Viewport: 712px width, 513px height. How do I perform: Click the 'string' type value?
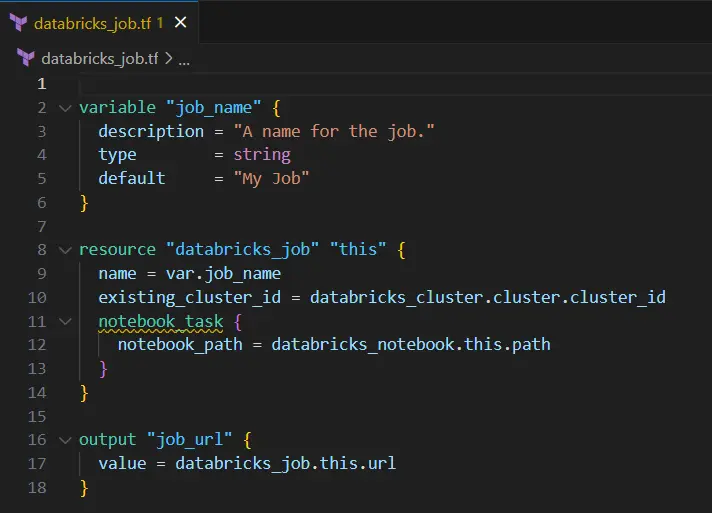point(262,155)
